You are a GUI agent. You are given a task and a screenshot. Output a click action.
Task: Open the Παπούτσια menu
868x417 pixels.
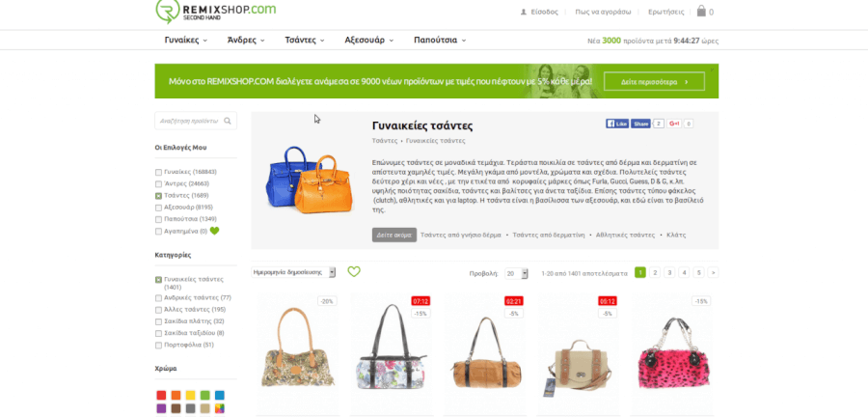point(440,41)
